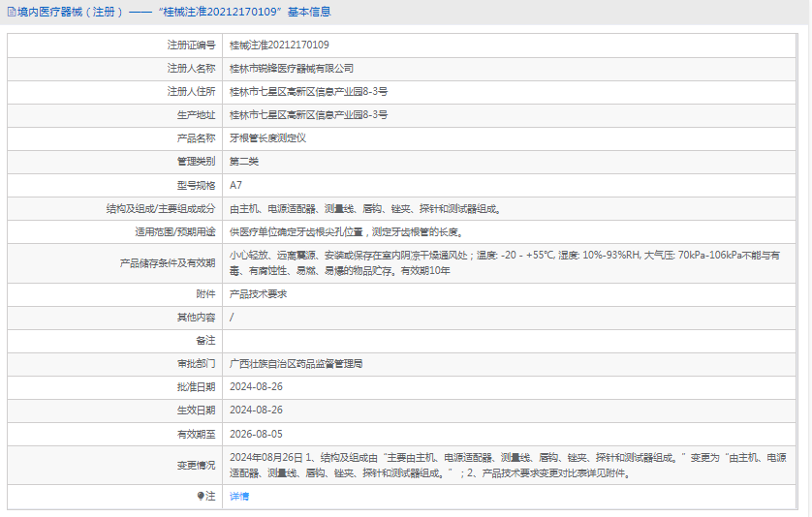The height and width of the screenshot is (517, 812).
Task: Select registrant name 桂林市锐锋医疗器械有限公司
Action: click(292, 69)
